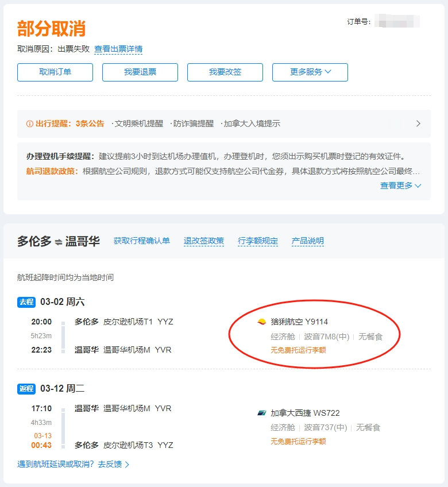The height and width of the screenshot is (487, 448).
Task: Click the 猞猁航空 airline logo icon
Action: (x=261, y=322)
